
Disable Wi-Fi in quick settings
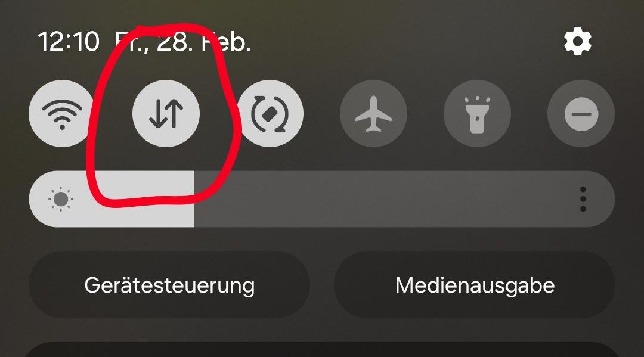[x=62, y=114]
